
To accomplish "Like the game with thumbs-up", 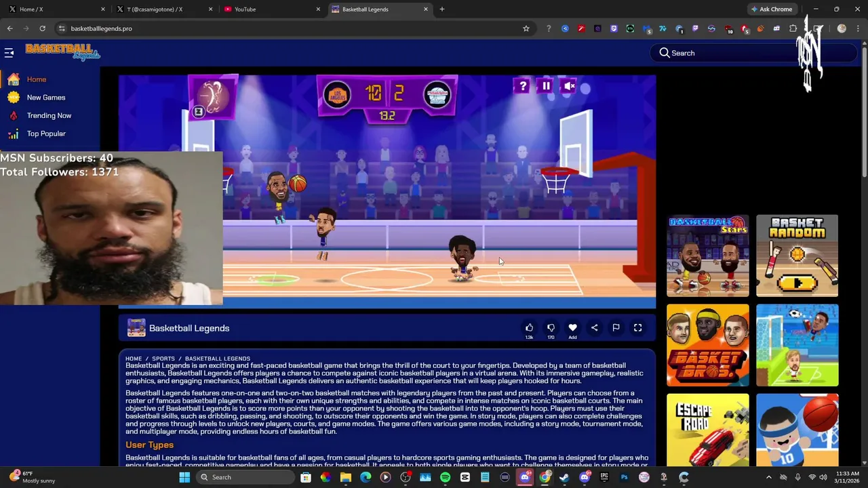I will point(529,328).
